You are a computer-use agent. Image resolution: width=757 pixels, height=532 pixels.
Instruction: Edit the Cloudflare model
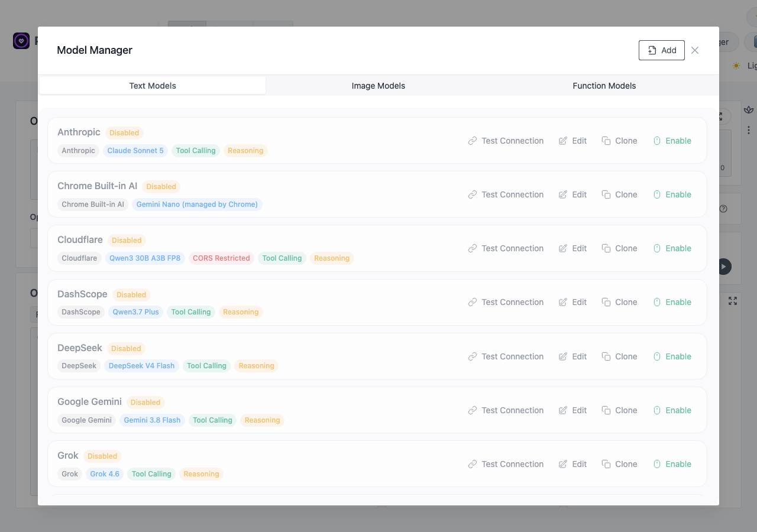tap(573, 248)
